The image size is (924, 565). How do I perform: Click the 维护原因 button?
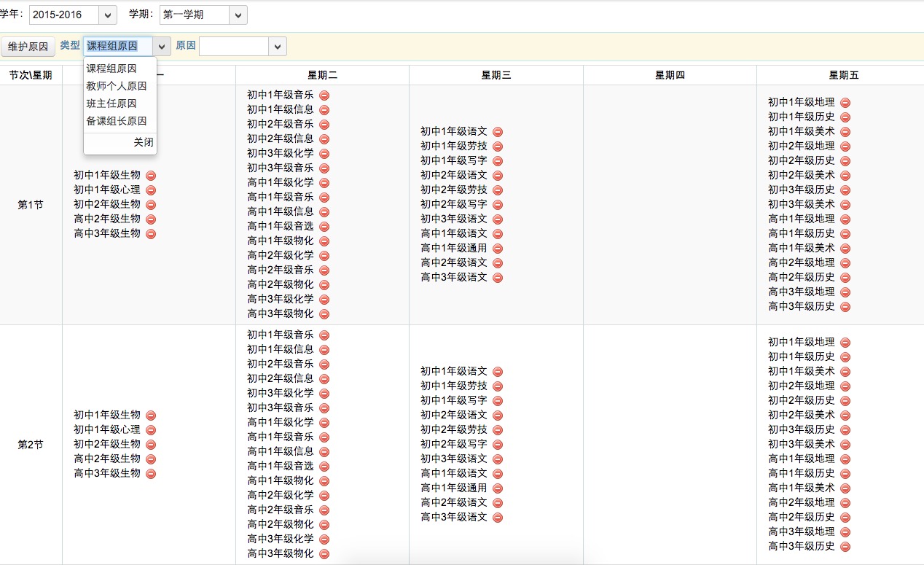pyautogui.click(x=28, y=47)
